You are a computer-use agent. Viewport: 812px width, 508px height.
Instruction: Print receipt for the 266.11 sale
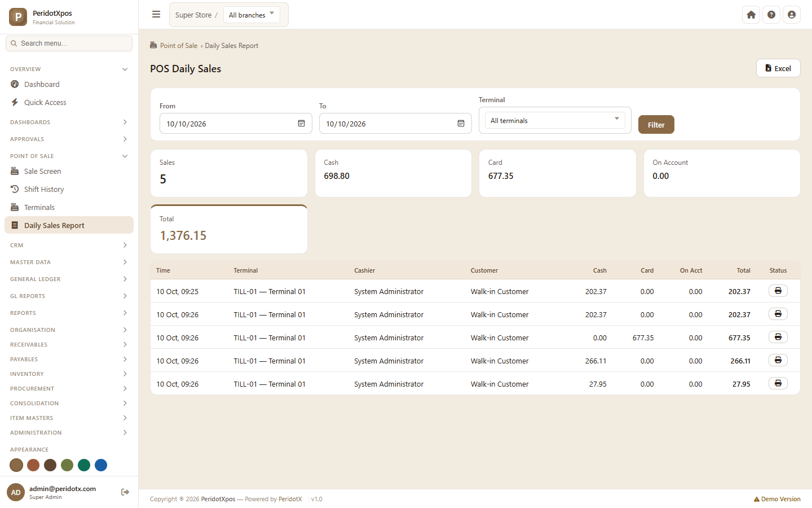[x=778, y=360]
